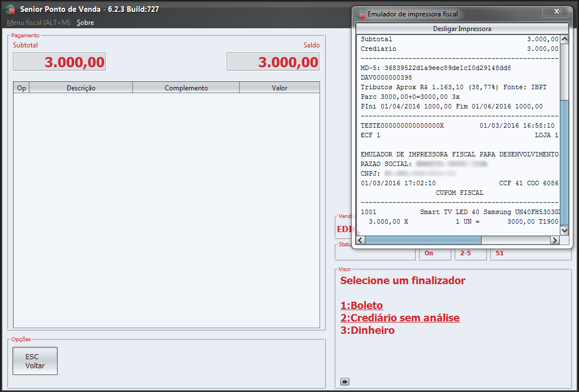The width and height of the screenshot is (579, 392).
Task: Click the Valor column header
Action: click(x=279, y=88)
